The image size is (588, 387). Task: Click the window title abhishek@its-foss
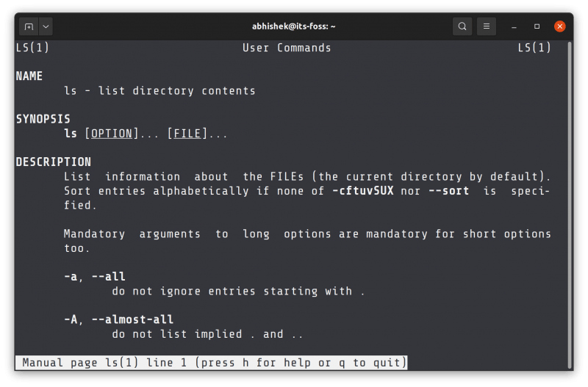293,26
